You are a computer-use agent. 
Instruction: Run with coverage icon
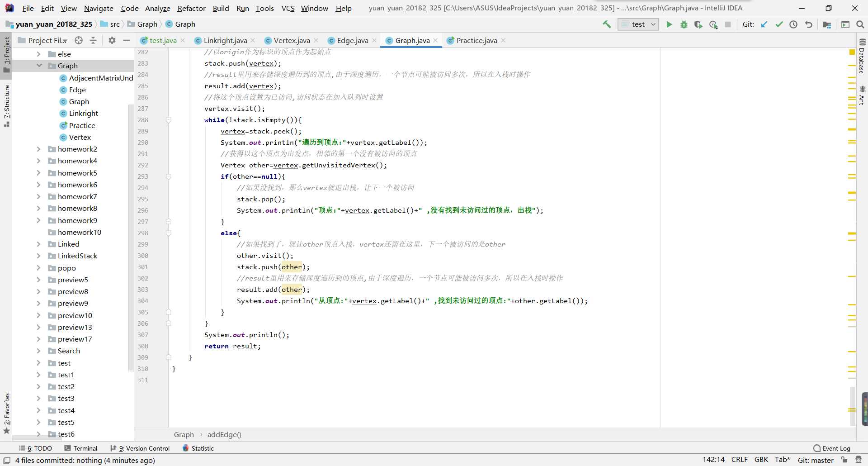click(x=698, y=24)
